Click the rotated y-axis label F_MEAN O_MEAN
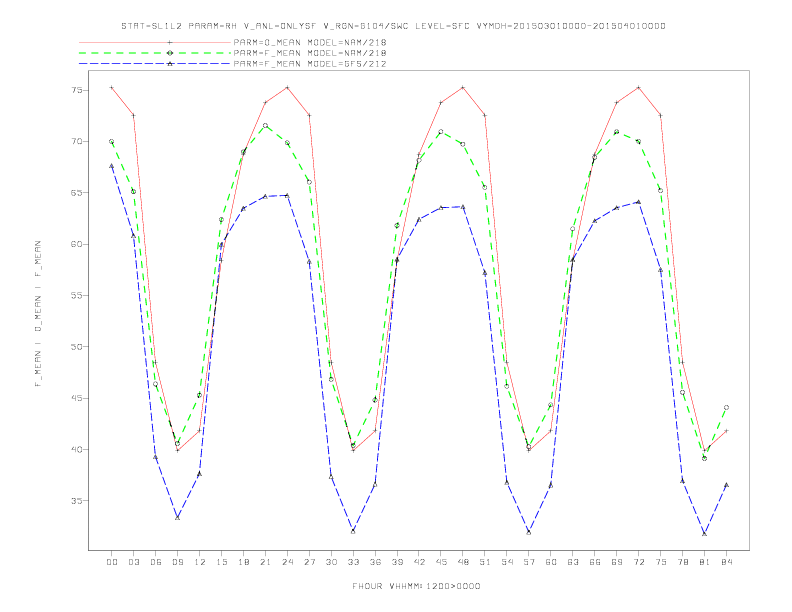792x612 pixels. coord(38,314)
